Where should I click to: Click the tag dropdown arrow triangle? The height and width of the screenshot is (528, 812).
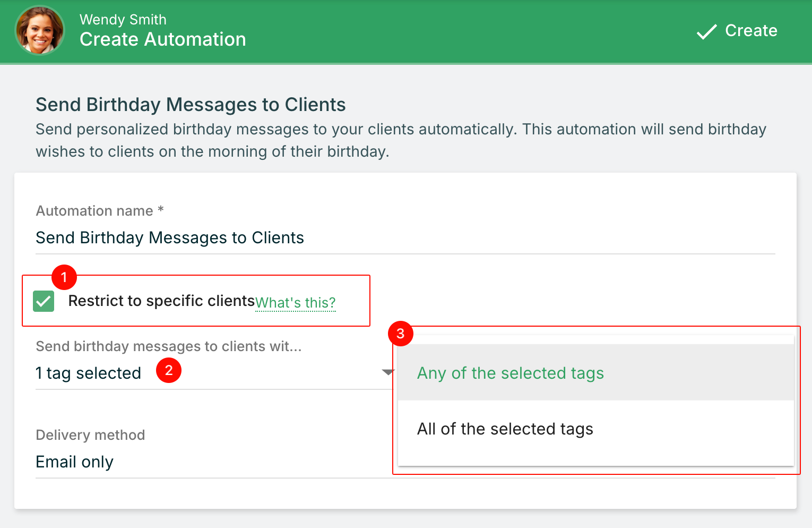tap(388, 372)
